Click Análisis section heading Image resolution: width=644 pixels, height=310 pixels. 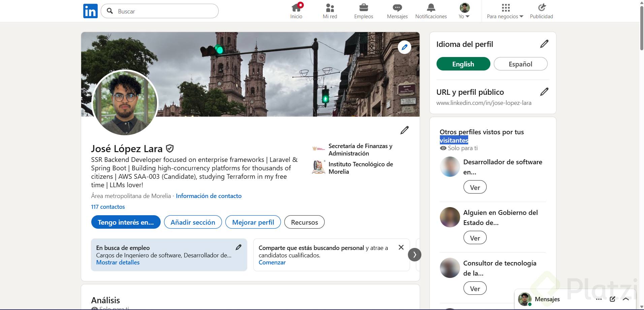pos(105,300)
